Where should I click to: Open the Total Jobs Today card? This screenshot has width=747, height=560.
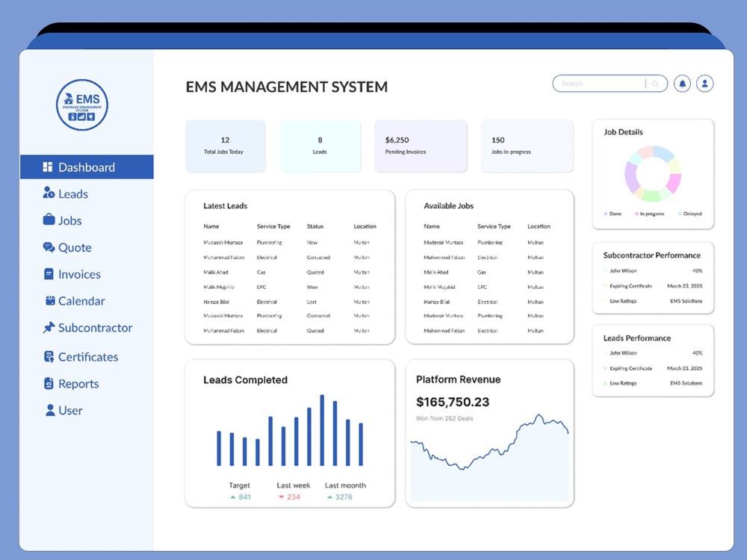tap(226, 146)
